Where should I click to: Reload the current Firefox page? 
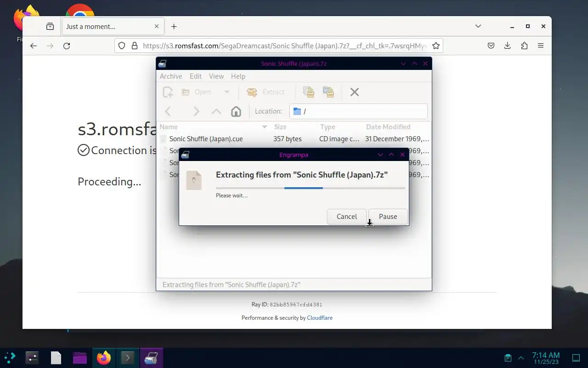[x=67, y=46]
